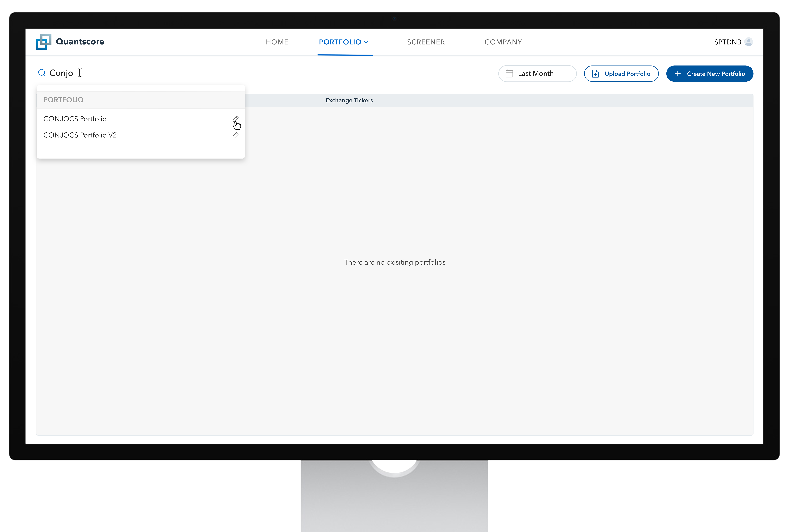Expand the PORTFOLIO menu chevron
792x532 pixels.
click(x=366, y=42)
